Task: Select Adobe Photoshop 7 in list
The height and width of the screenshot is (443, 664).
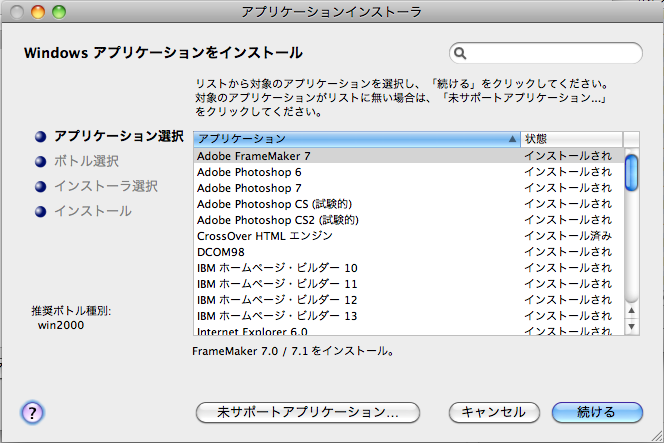Action: [408, 188]
